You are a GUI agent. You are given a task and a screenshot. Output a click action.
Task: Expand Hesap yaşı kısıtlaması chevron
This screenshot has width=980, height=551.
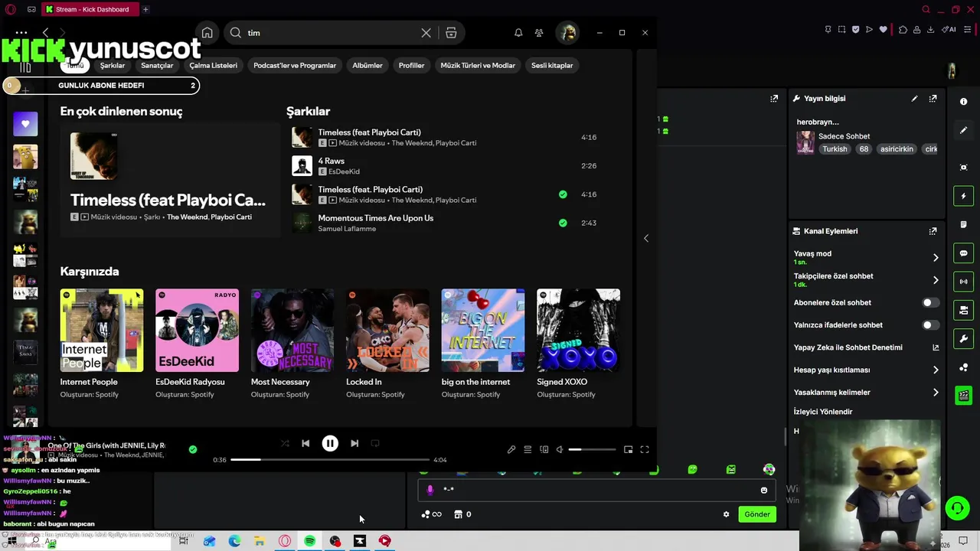pos(935,370)
